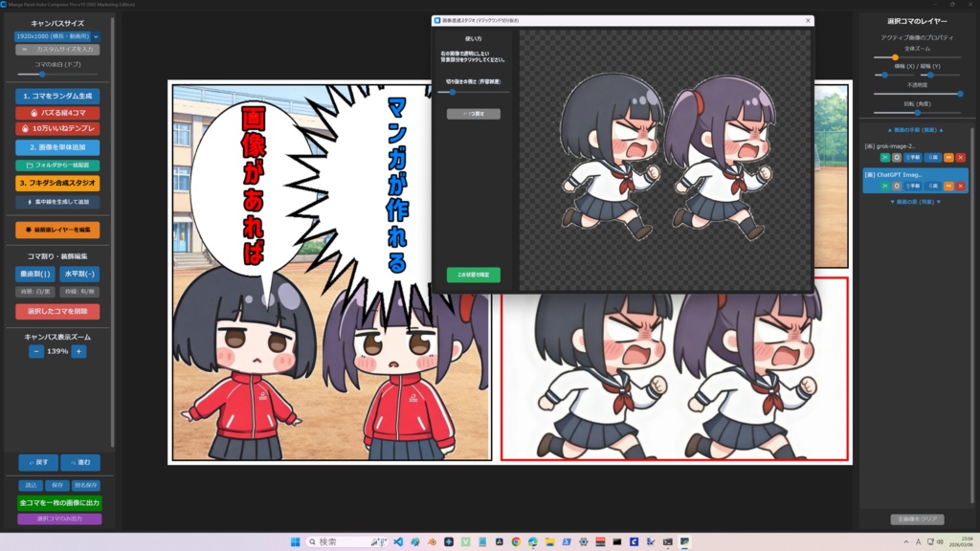Image resolution: width=980 pixels, height=551 pixels.
Task: Move grok-image-2 layer forward with 手前 button
Action: click(912, 158)
